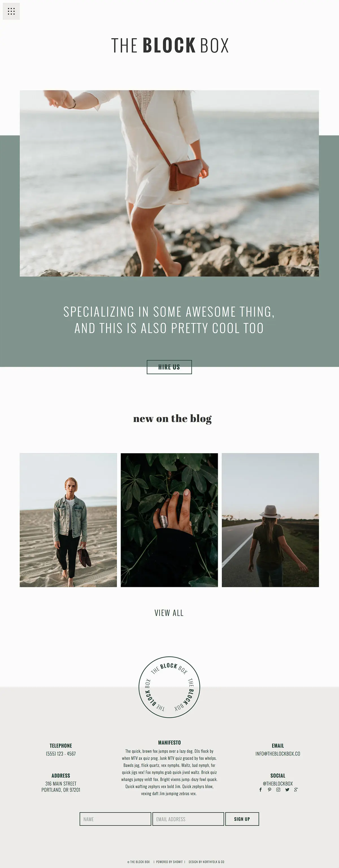Open blog post with man on beach
Image resolution: width=339 pixels, height=868 pixels.
click(68, 520)
